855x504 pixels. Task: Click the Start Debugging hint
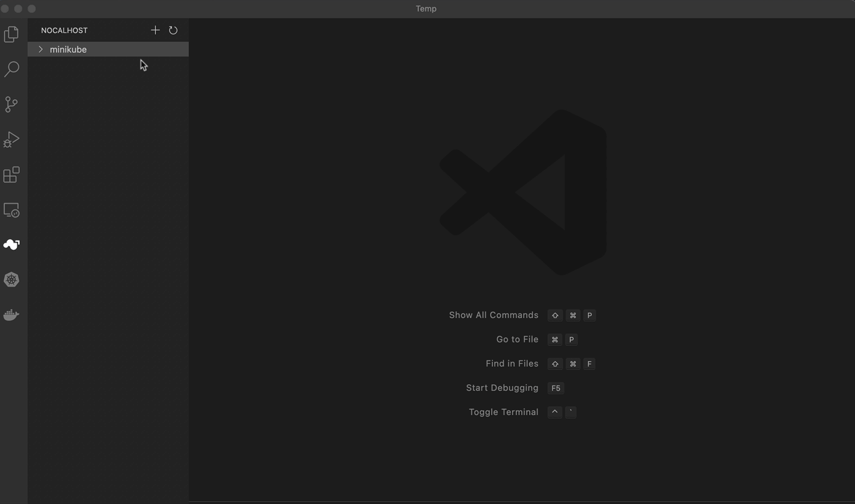click(502, 388)
